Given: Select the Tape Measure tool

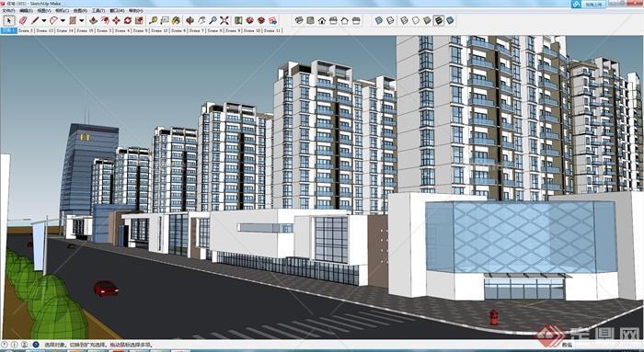Looking at the screenshot, I should click(154, 20).
